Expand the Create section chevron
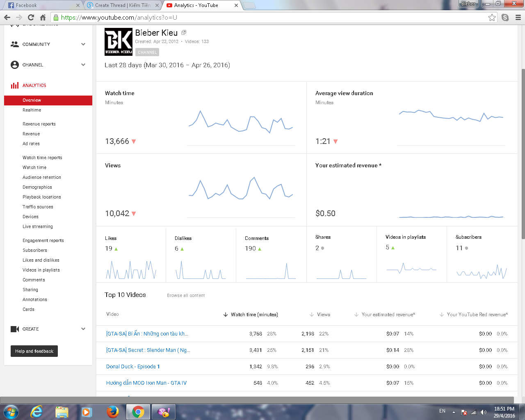This screenshot has height=420, width=525. coord(83,329)
